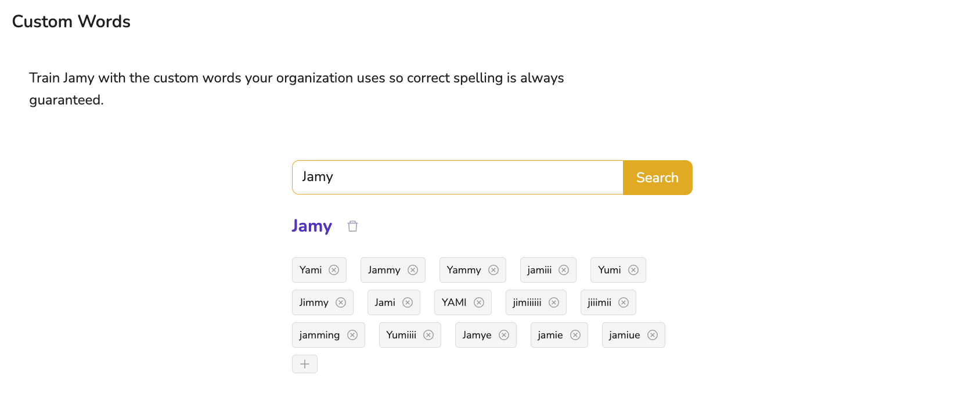Click the Yami tag label
Viewport: 980px width, 411px height.
pos(311,270)
